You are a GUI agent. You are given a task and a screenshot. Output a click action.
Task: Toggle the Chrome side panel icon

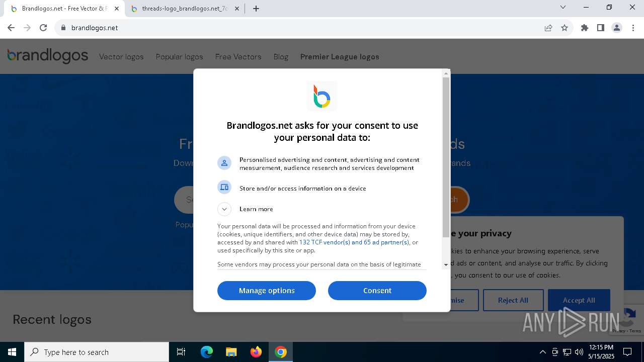(601, 28)
